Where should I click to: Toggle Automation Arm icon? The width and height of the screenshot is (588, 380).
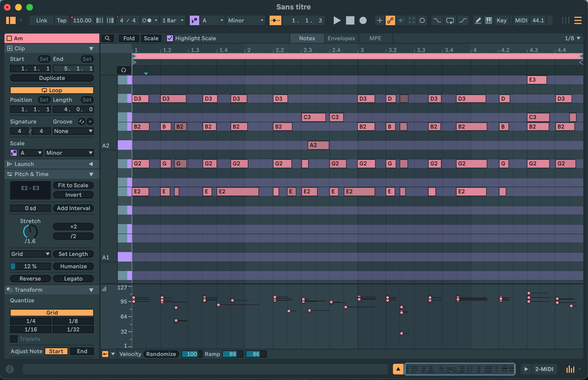pos(390,20)
